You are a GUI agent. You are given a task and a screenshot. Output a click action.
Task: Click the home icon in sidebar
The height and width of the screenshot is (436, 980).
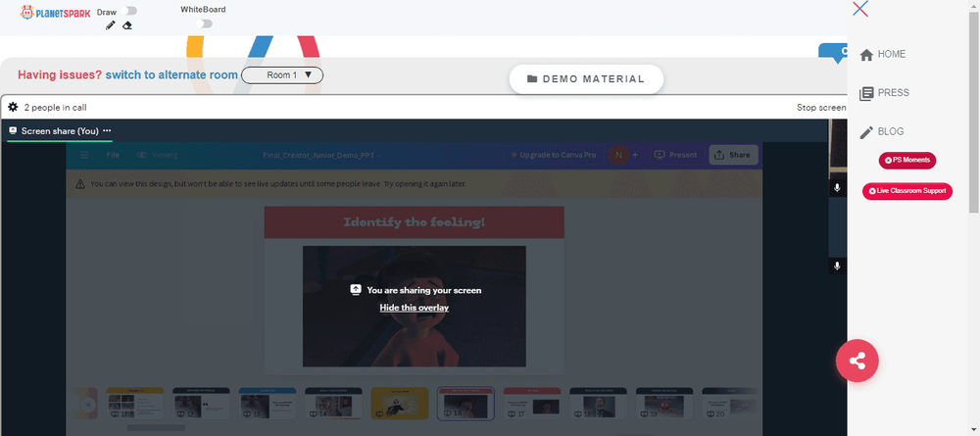[x=866, y=55]
